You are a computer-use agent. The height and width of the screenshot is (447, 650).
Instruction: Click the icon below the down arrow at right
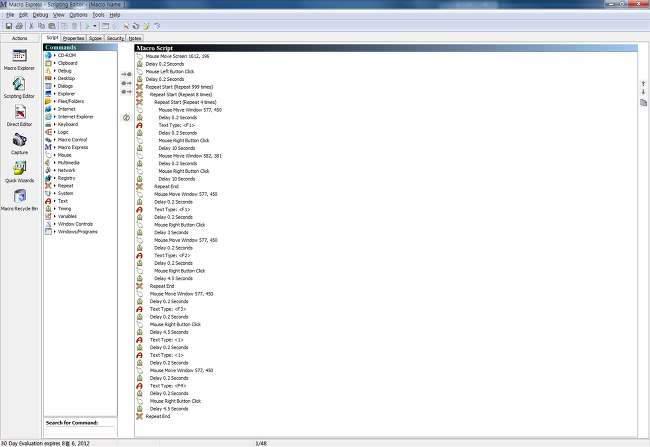click(x=643, y=102)
